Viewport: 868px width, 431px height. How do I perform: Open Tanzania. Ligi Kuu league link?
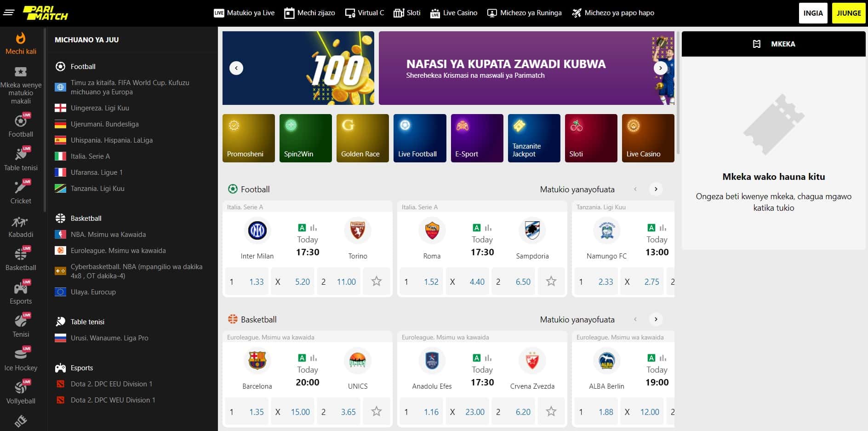[x=97, y=189]
